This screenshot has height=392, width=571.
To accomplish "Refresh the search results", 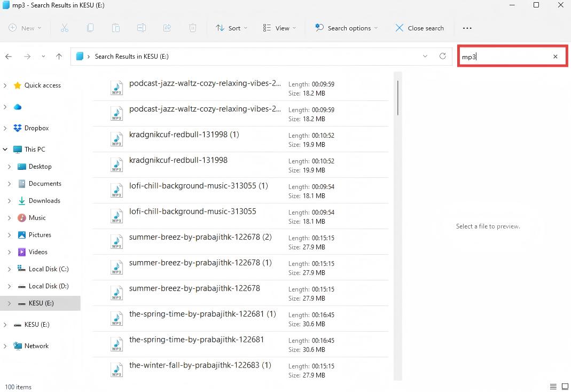I will tap(443, 56).
